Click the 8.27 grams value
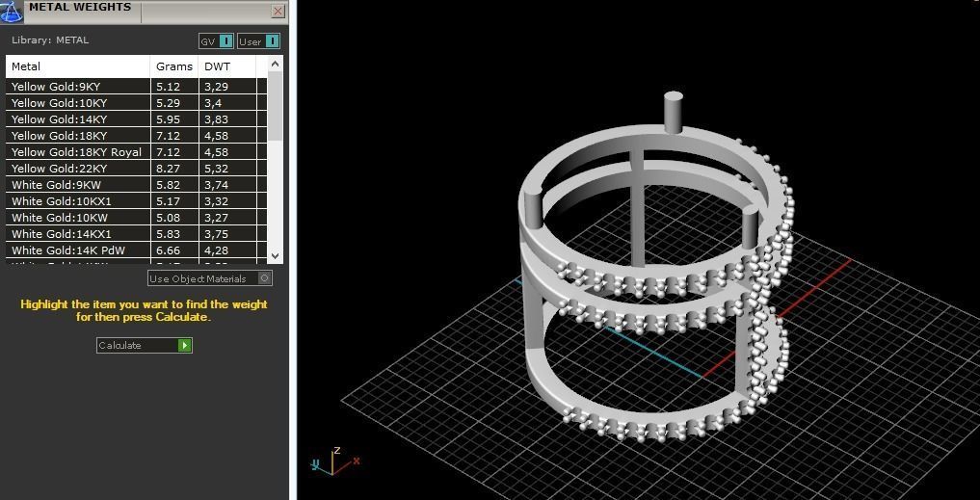980x500 pixels. [168, 169]
